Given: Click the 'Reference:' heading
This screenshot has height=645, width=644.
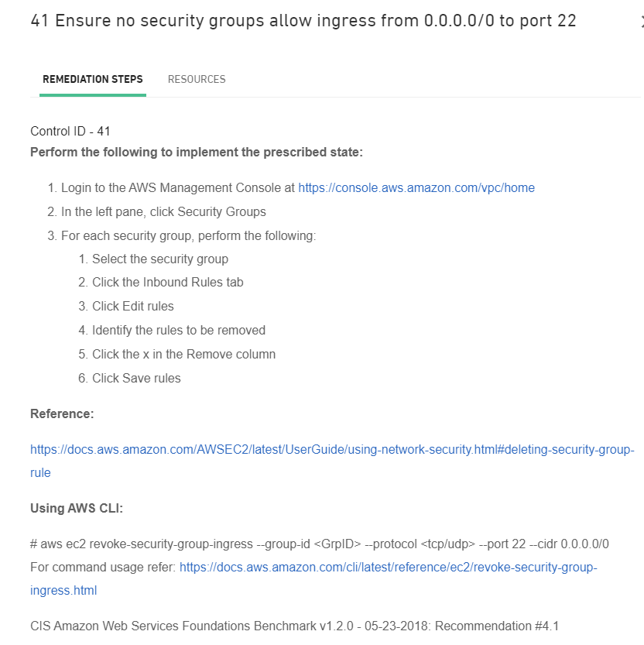Looking at the screenshot, I should [x=62, y=413].
